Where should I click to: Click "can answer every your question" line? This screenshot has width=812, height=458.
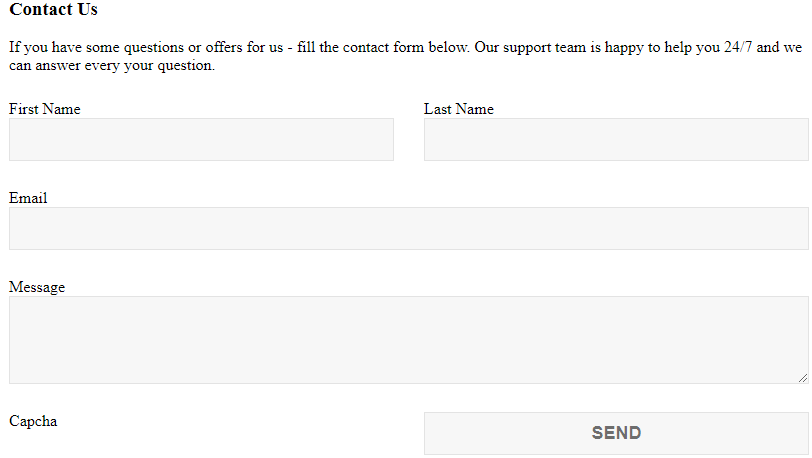111,66
